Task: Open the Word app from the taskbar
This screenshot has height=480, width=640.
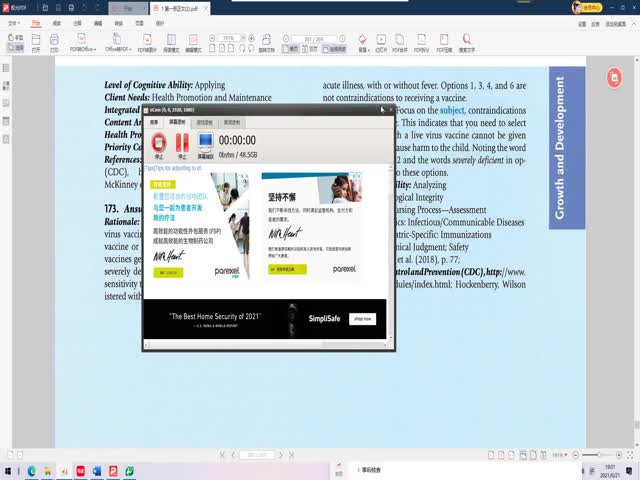Action: (x=97, y=470)
